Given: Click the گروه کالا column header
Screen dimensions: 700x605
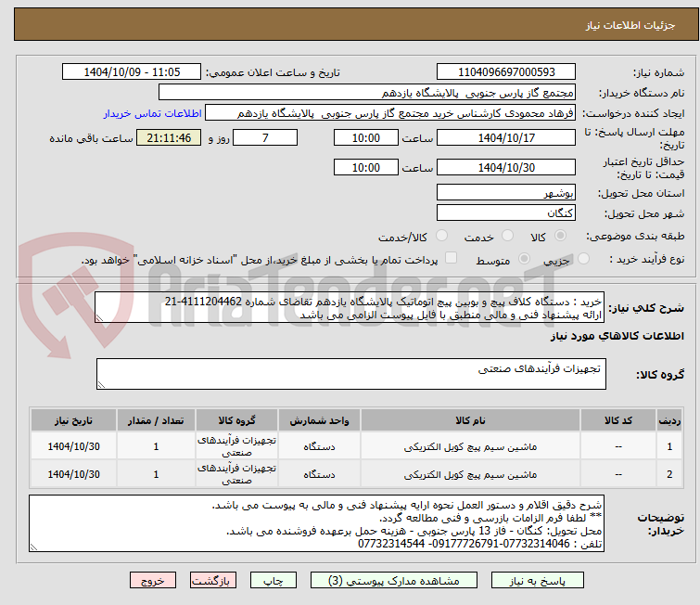Looking at the screenshot, I should pyautogui.click(x=236, y=420).
